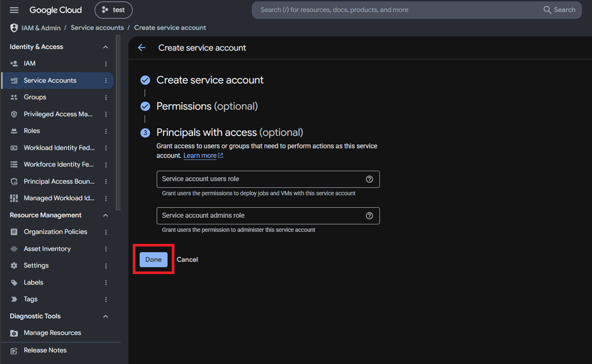The height and width of the screenshot is (364, 592).
Task: Click the Tags arrow icon
Action: (14, 299)
